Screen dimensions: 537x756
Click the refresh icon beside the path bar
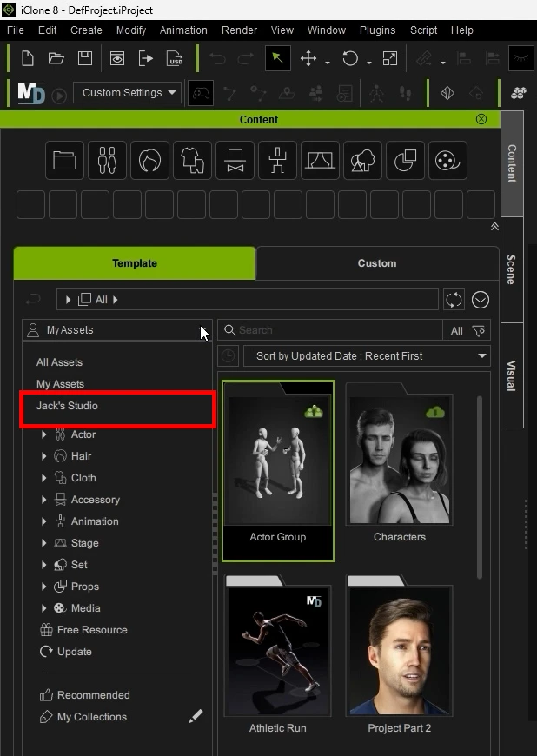[x=454, y=300]
